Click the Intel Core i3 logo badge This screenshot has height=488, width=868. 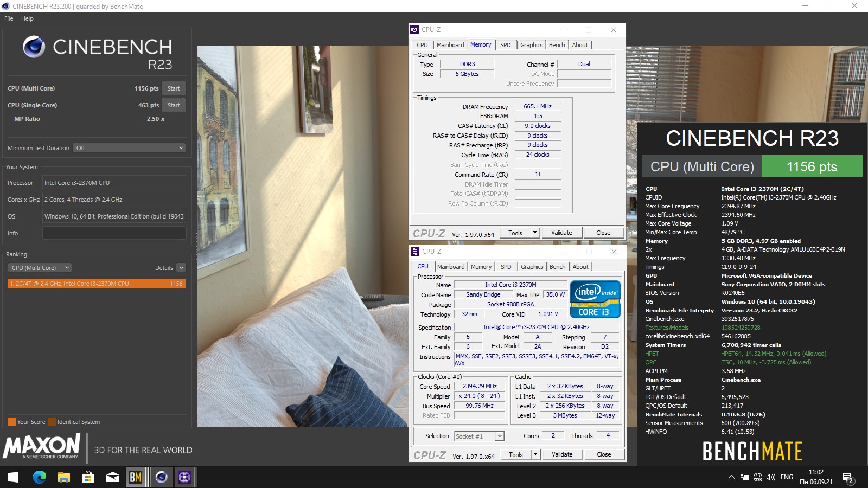click(x=595, y=299)
